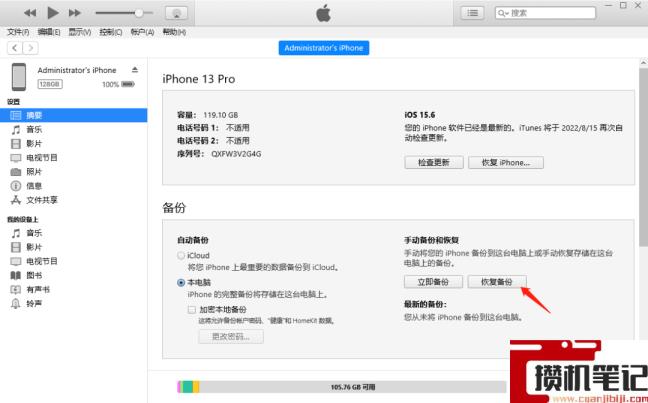Click the Apple logo at top center
This screenshot has width=648, height=403.
[324, 13]
